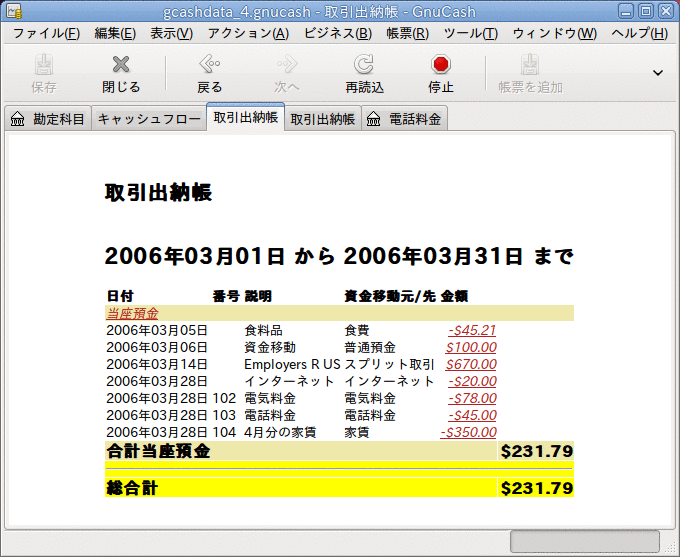Viewport: 680px width, 557px height.
Task: Click the window resize grip corner
Action: tap(672, 548)
